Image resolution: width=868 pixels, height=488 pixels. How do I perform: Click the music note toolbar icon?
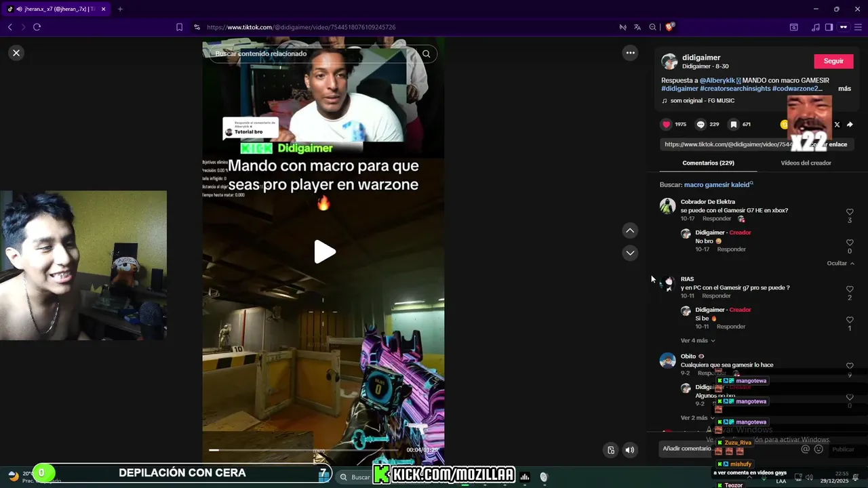click(x=816, y=27)
